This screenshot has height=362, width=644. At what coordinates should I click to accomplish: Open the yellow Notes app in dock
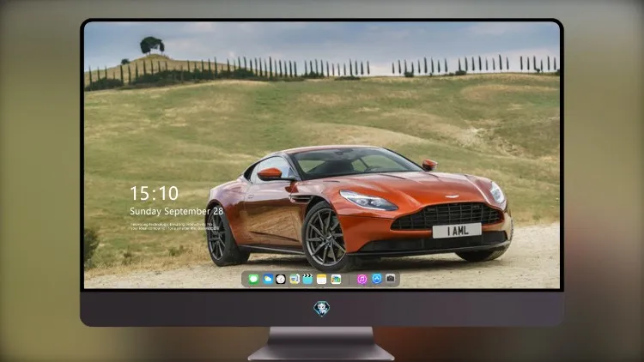click(322, 280)
